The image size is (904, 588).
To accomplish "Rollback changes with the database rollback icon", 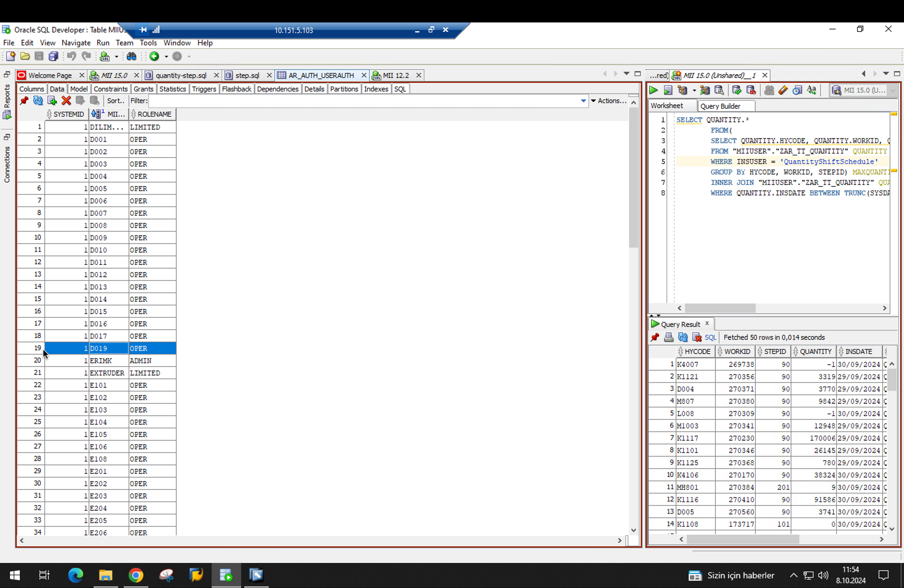I will (x=751, y=90).
